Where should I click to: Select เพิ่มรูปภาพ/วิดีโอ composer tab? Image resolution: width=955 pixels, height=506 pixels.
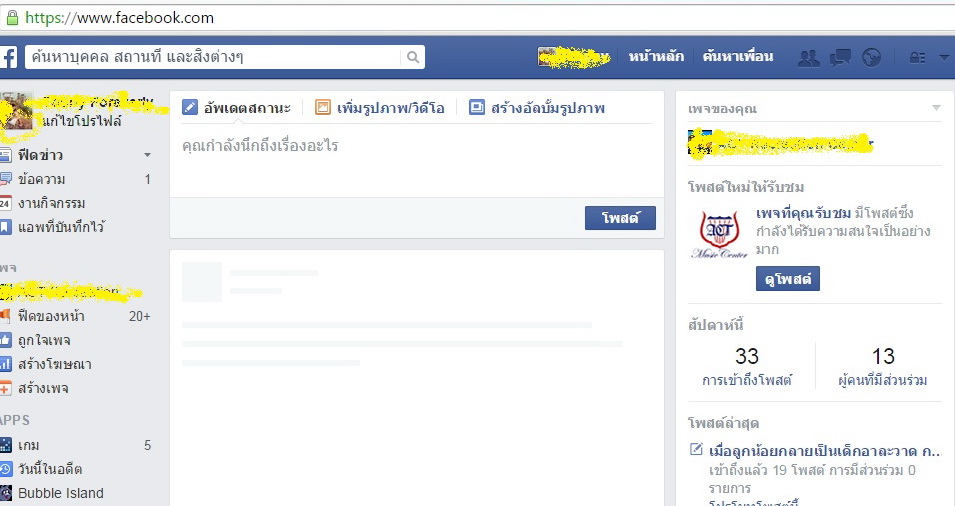(379, 108)
